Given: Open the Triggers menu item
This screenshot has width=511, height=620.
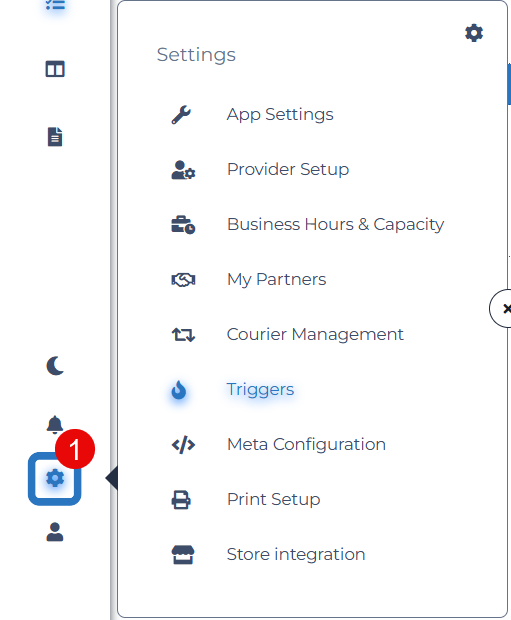Looking at the screenshot, I should (x=260, y=389).
